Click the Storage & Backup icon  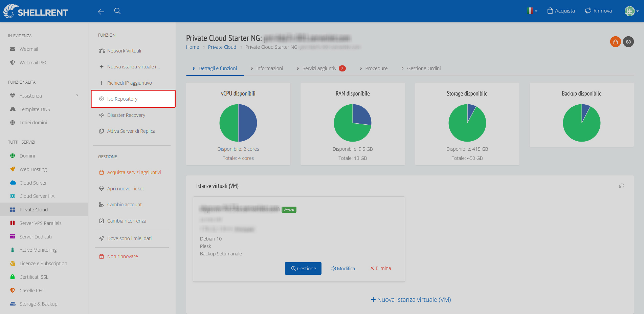point(13,304)
